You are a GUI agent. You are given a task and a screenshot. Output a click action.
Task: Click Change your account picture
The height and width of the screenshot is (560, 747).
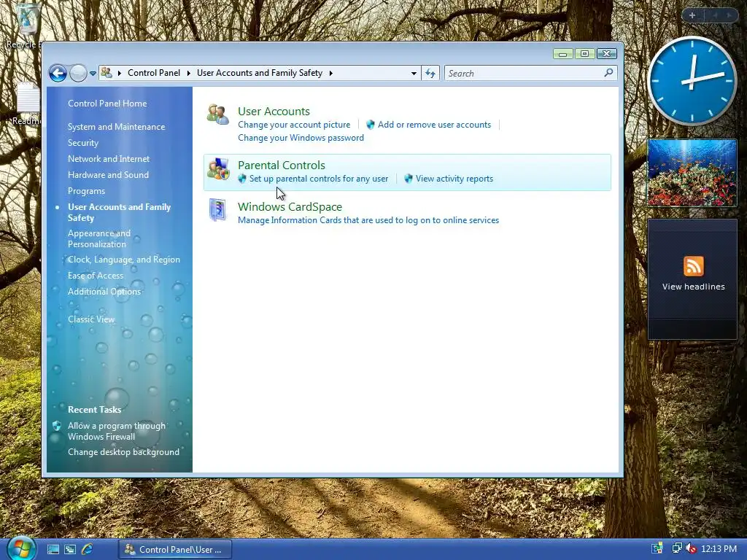[294, 125]
